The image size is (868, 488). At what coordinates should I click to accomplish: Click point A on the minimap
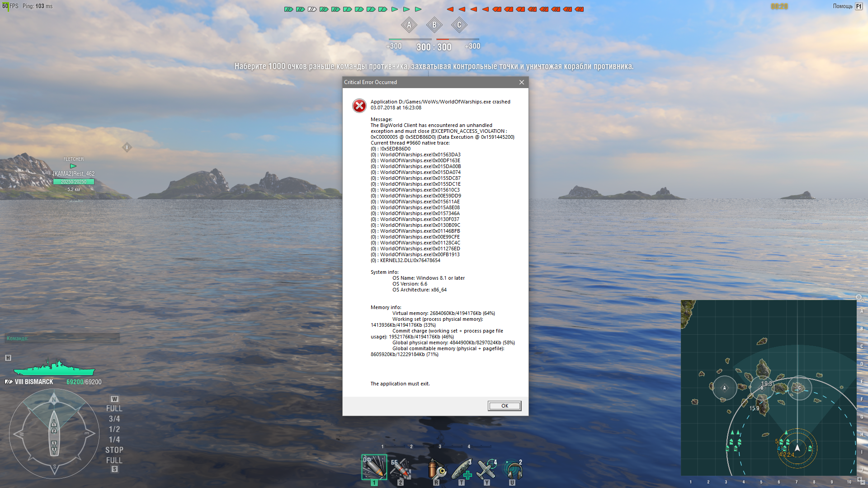click(724, 388)
